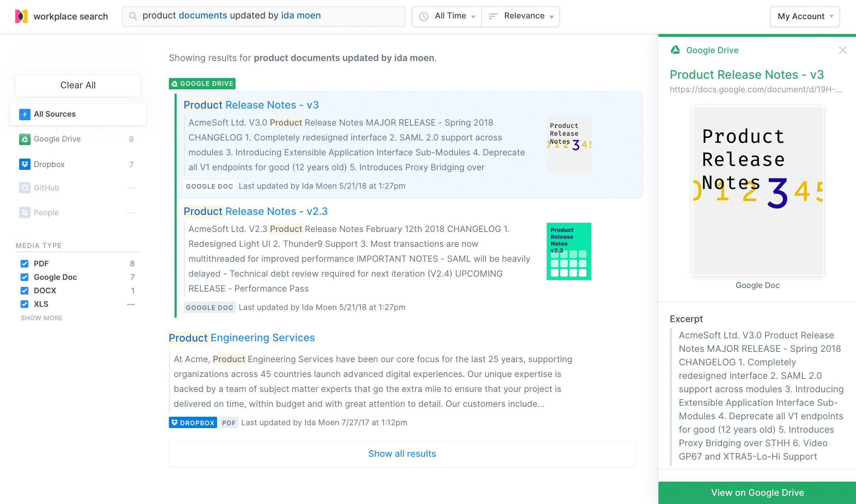Click the Google Drive icon in sidebar
The width and height of the screenshot is (856, 504).
pos(24,139)
